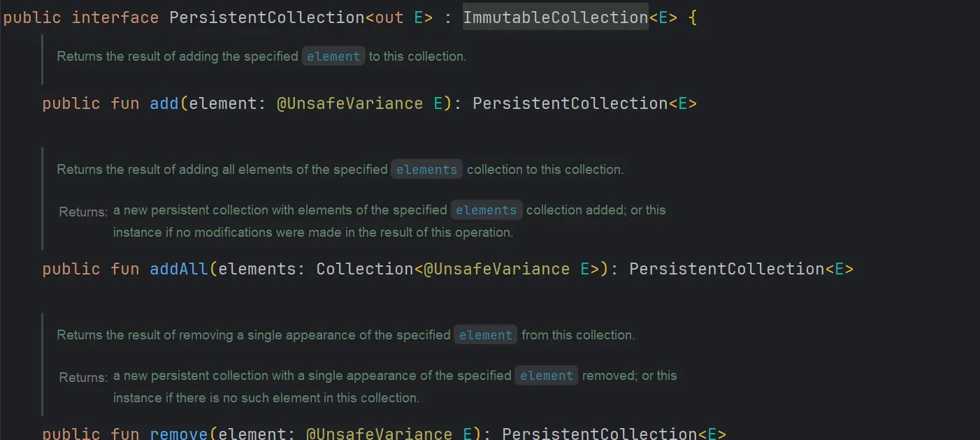Click element link in remove summary line
The width and height of the screenshot is (980, 440).
(486, 335)
